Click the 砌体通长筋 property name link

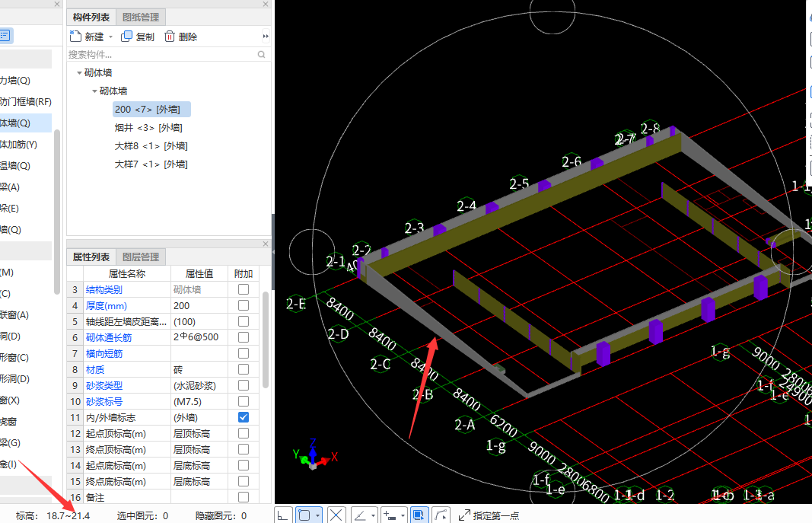coord(109,337)
